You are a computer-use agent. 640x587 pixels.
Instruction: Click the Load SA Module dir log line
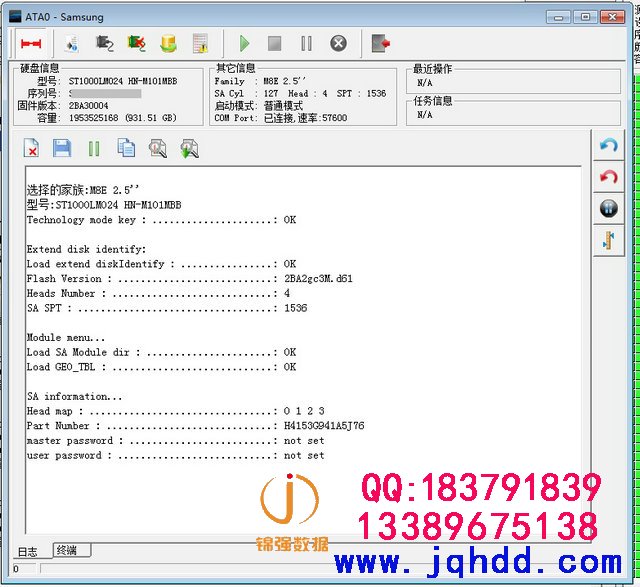[161, 352]
